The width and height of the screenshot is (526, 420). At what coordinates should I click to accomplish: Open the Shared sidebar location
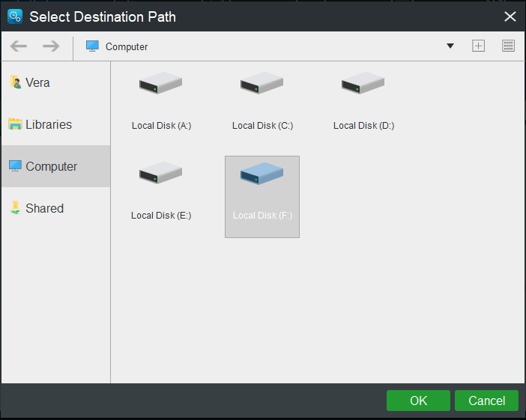pos(44,208)
